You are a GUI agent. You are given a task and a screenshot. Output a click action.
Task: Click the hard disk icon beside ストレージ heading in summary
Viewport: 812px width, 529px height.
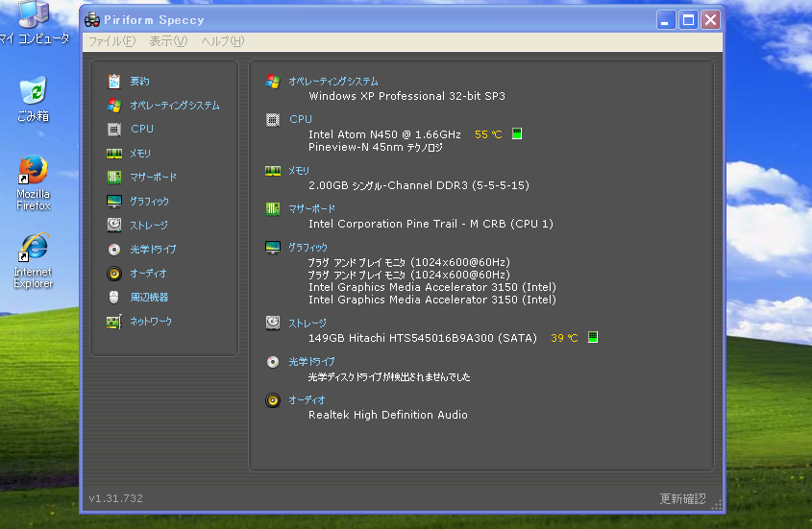[273, 323]
